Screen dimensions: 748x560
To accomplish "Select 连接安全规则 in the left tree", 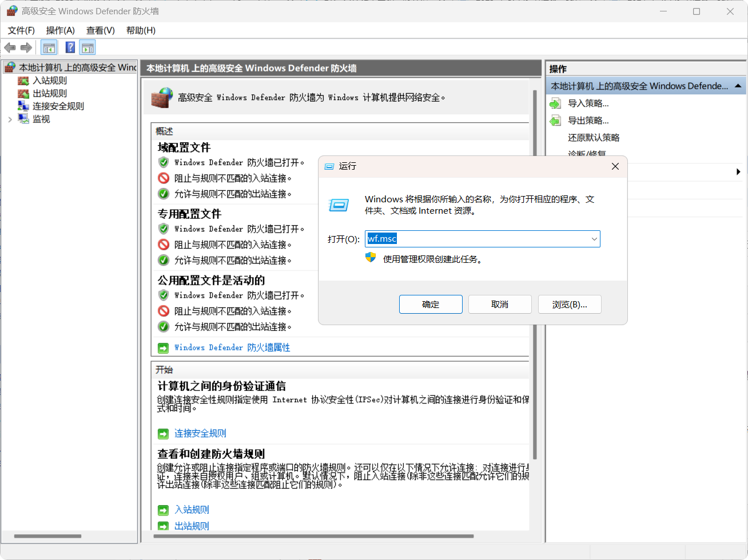I will coord(58,106).
